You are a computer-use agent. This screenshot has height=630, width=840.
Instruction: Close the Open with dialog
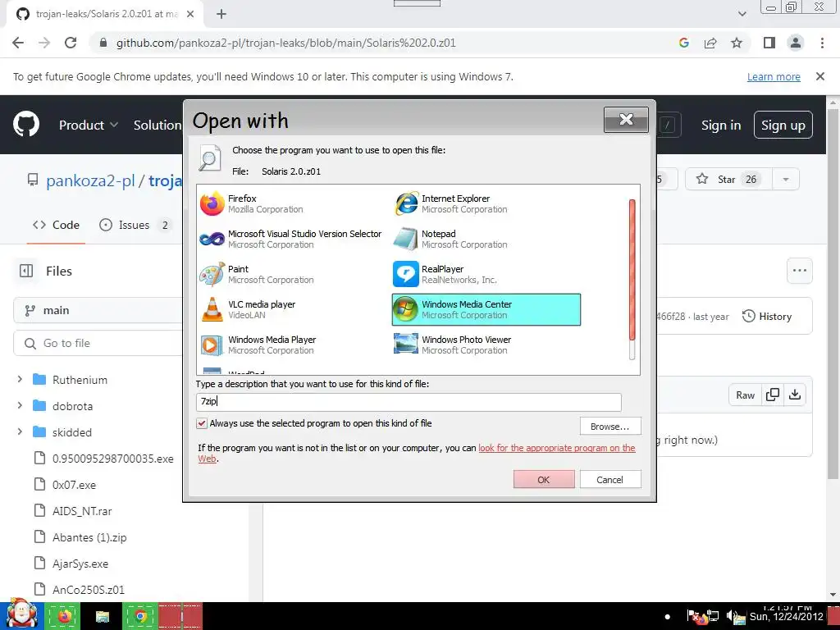coord(626,120)
